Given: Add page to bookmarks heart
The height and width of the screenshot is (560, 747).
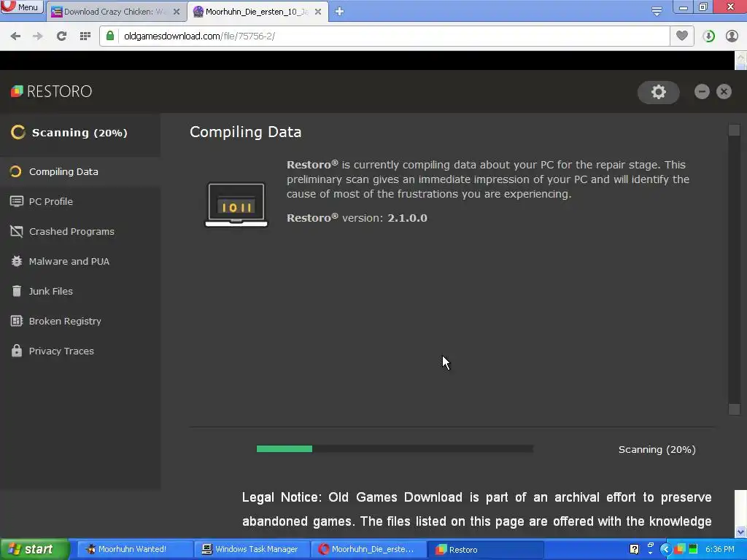Looking at the screenshot, I should point(682,36).
